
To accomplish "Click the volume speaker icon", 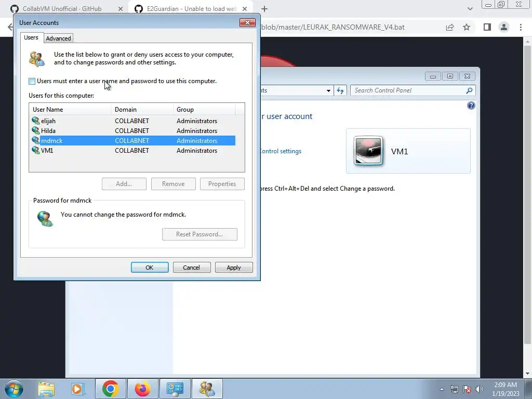I will click(x=479, y=389).
